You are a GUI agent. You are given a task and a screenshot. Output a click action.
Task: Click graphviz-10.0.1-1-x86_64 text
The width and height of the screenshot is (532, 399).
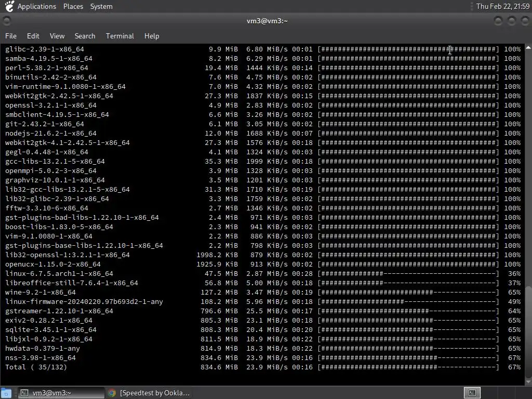55,180
